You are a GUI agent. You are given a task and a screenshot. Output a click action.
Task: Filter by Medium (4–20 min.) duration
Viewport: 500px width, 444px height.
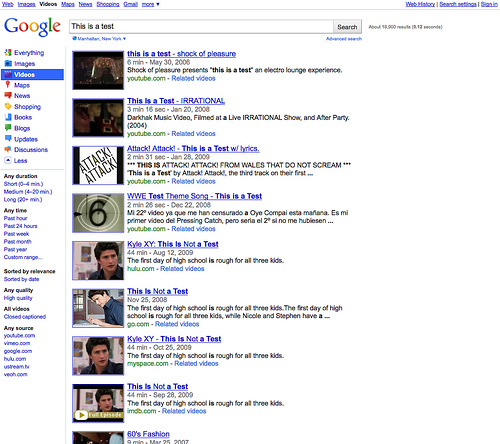28,192
